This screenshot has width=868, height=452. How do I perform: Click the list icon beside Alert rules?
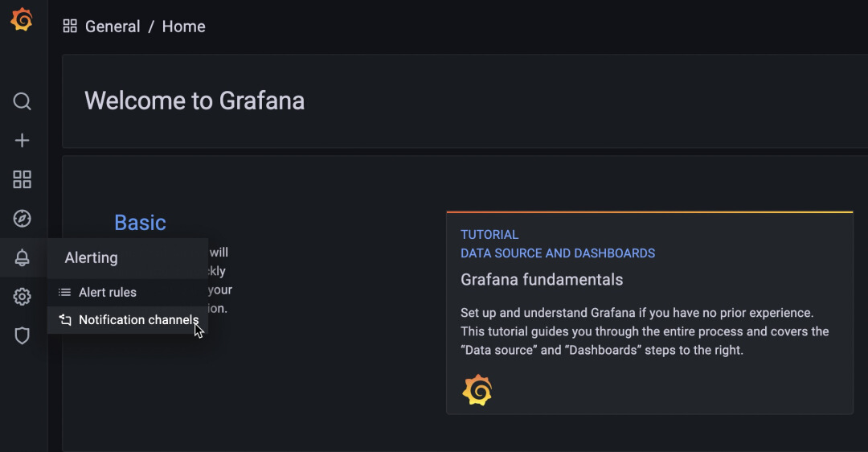click(x=65, y=292)
